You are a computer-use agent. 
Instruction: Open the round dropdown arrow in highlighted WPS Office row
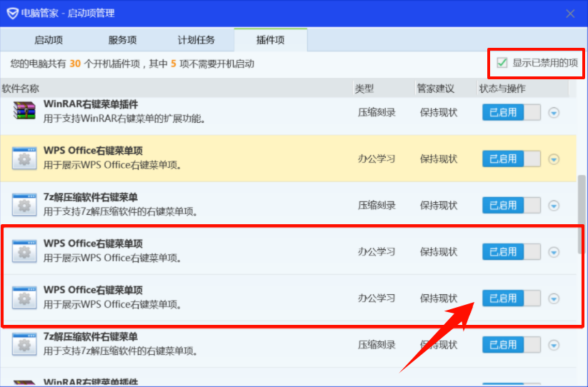[554, 159]
